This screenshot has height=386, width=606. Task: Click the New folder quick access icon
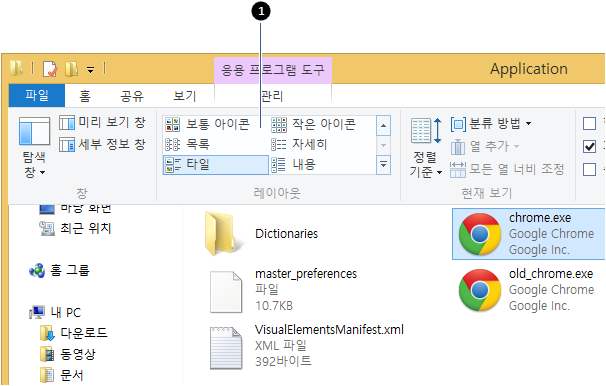(x=71, y=69)
